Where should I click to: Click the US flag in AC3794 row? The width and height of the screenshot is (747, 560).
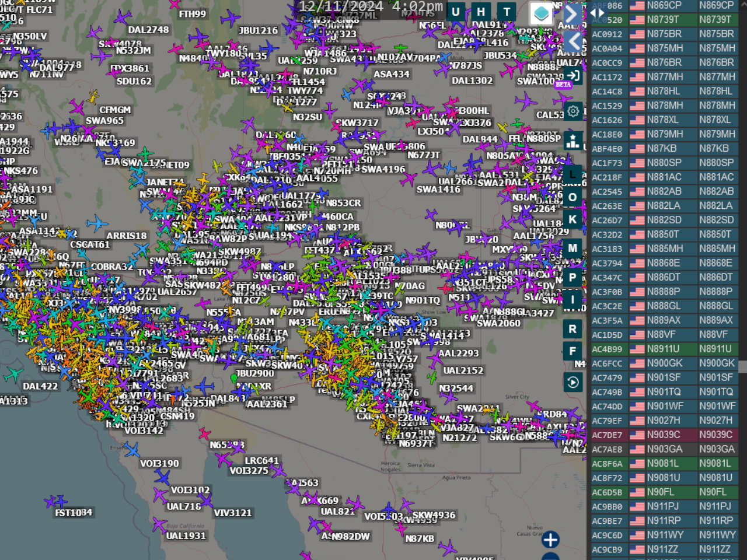(x=637, y=263)
